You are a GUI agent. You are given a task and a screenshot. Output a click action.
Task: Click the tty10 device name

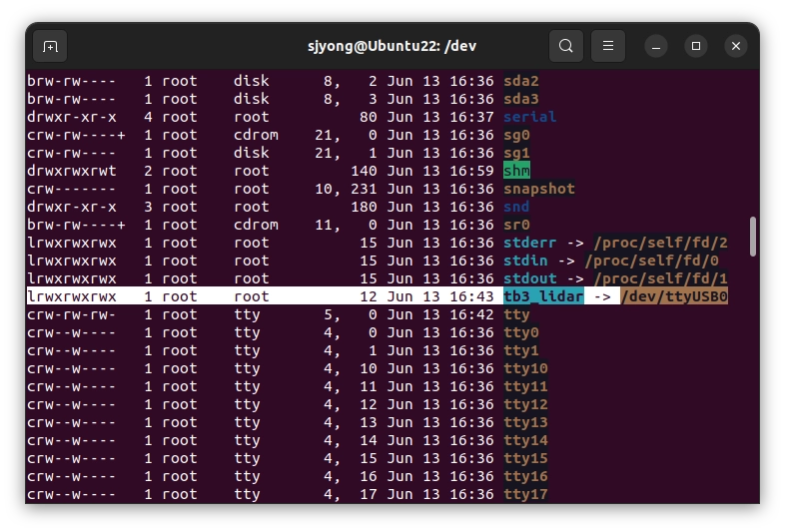[x=525, y=369]
